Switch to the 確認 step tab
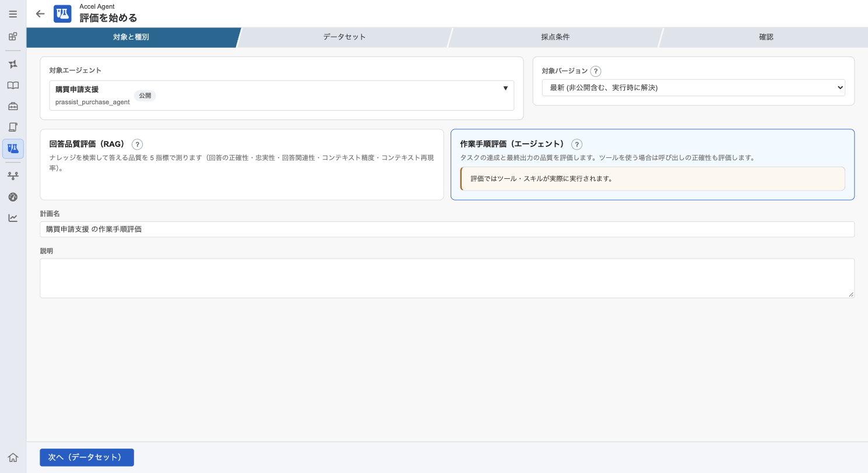868x473 pixels. tap(766, 37)
